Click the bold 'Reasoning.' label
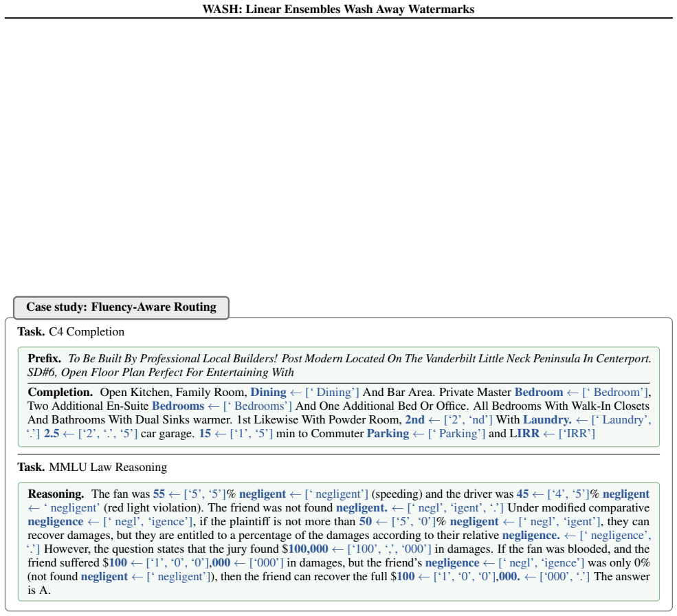 click(x=56, y=494)
